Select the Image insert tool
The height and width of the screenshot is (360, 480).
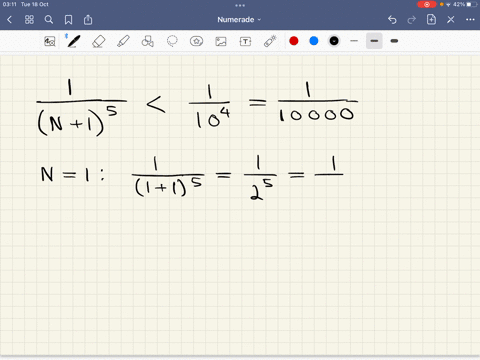tap(221, 41)
